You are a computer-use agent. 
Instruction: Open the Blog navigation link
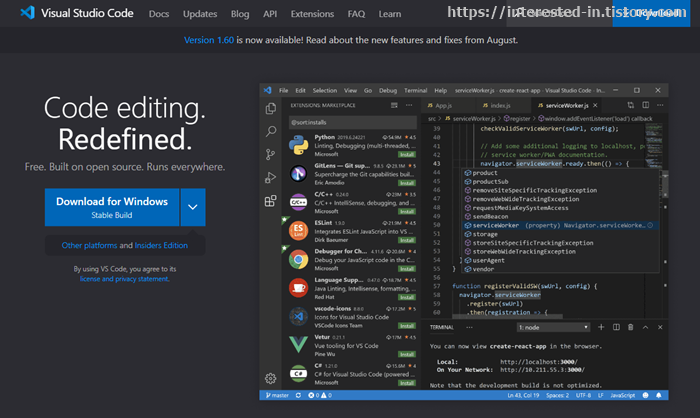point(240,14)
